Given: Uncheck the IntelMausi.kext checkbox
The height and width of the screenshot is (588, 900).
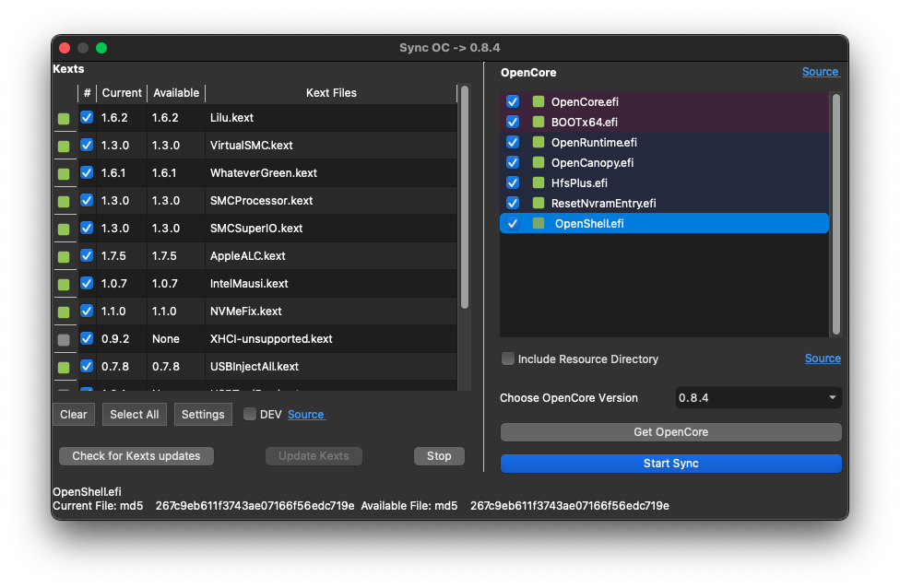Looking at the screenshot, I should pos(87,283).
